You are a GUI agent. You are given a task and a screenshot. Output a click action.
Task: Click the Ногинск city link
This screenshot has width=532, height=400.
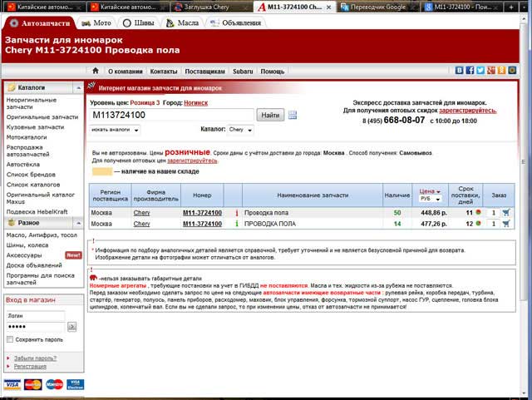coord(196,103)
